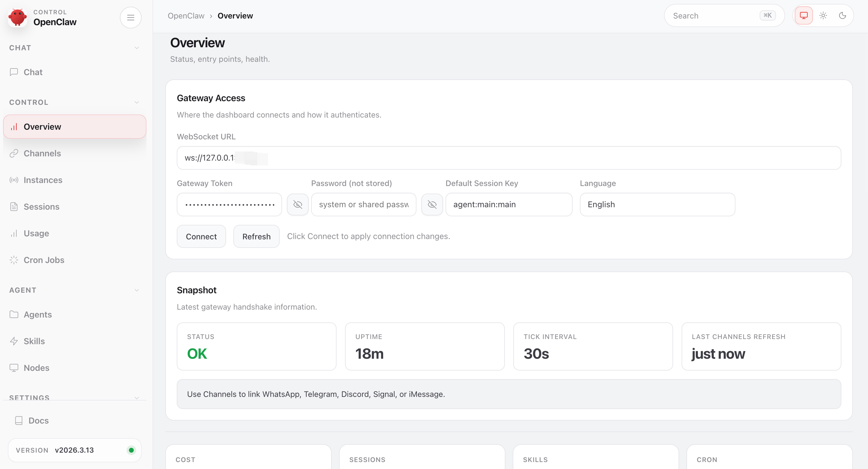Go to Channels page
The width and height of the screenshot is (868, 469).
(x=74, y=154)
